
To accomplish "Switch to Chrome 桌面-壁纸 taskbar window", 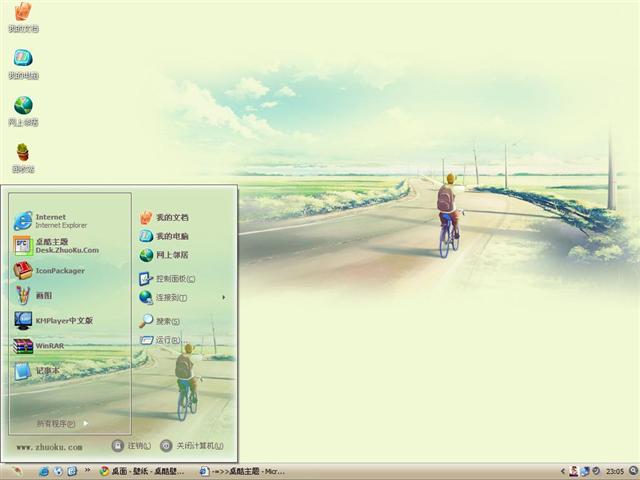I will click(142, 471).
